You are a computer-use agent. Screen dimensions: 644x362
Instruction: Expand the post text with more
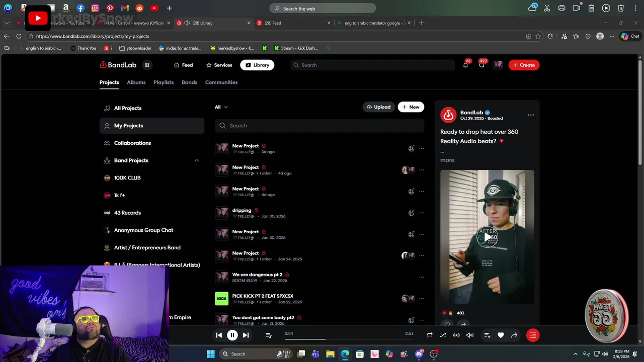pyautogui.click(x=447, y=160)
